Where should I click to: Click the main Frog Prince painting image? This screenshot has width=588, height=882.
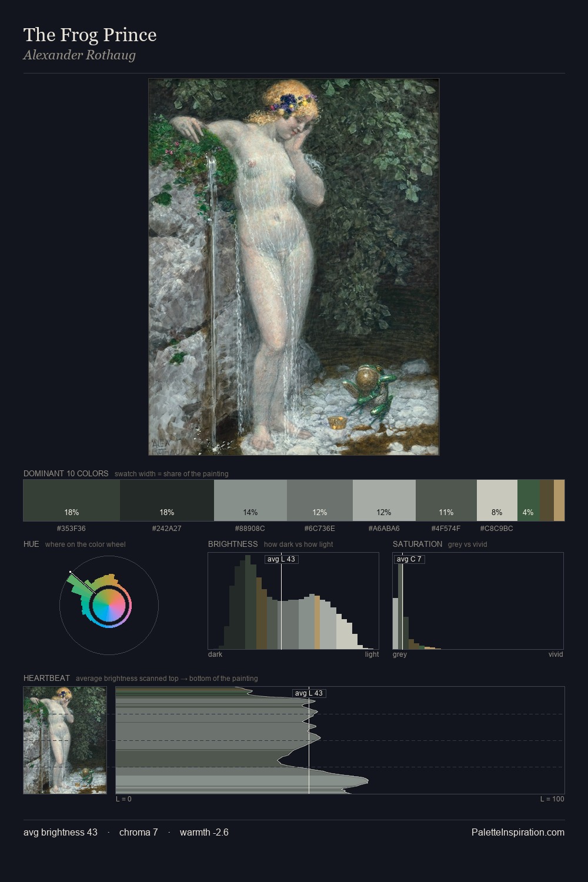pos(294,267)
